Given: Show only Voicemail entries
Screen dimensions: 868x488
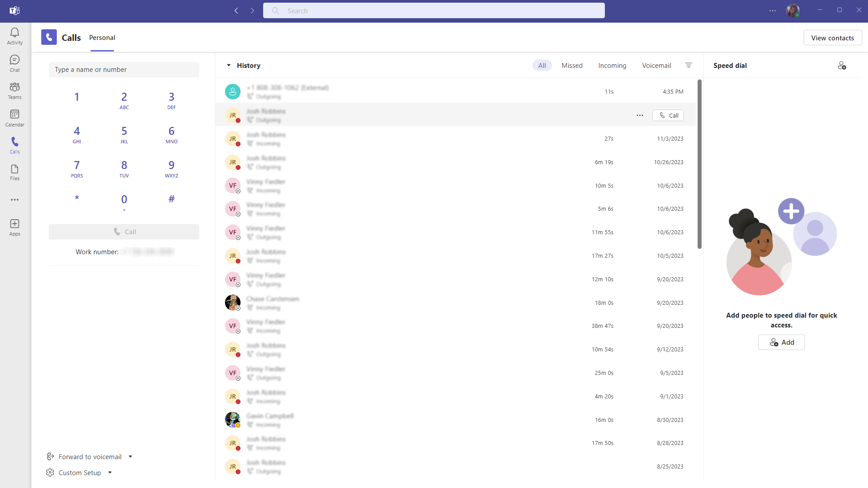Looking at the screenshot, I should (657, 65).
